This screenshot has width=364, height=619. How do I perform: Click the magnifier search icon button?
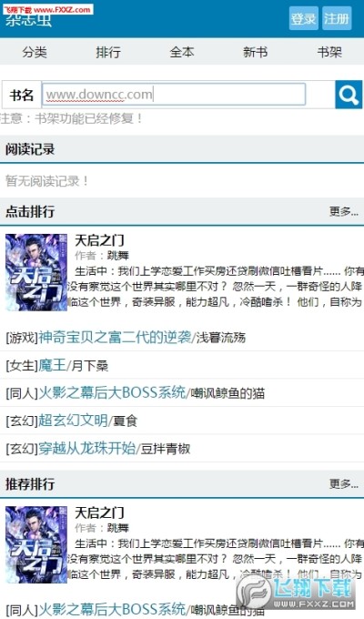tap(349, 95)
